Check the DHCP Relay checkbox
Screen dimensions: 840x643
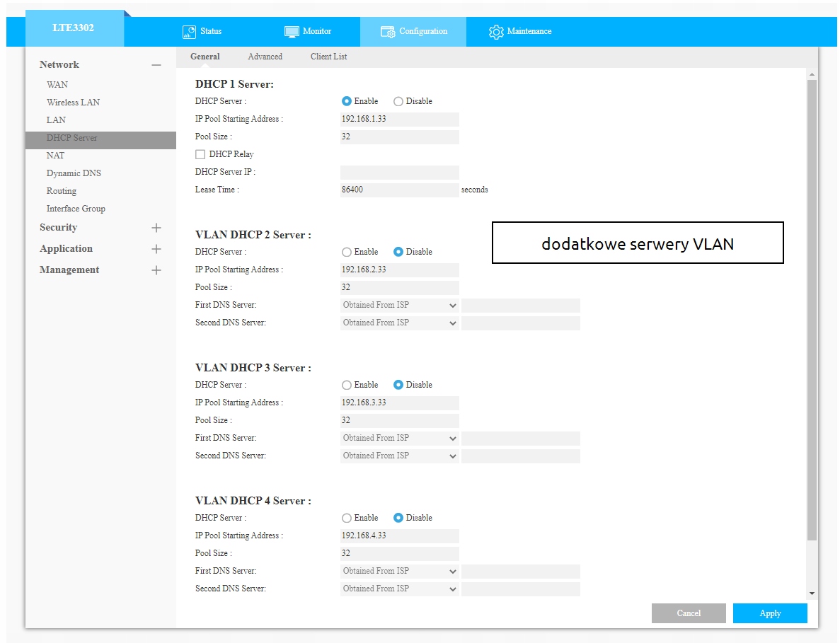click(200, 154)
